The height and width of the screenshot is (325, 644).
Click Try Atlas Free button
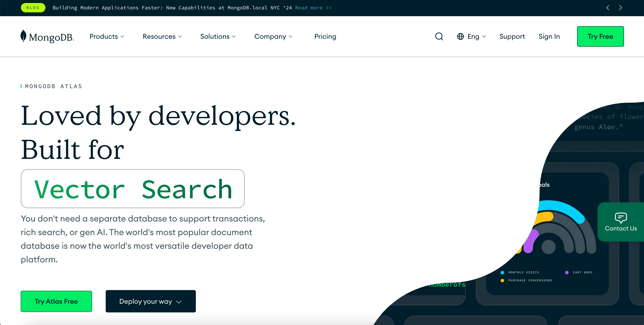tap(56, 301)
